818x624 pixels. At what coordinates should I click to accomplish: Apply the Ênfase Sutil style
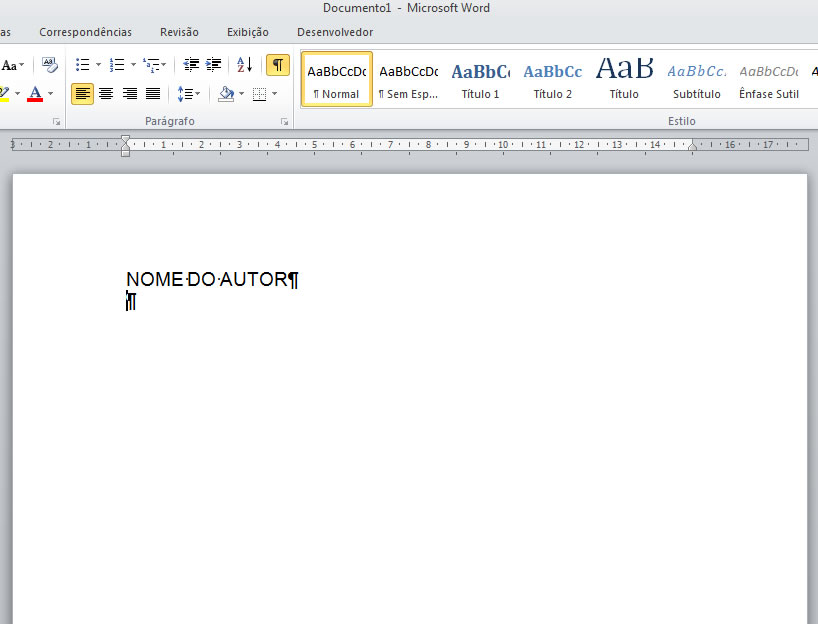(x=768, y=79)
